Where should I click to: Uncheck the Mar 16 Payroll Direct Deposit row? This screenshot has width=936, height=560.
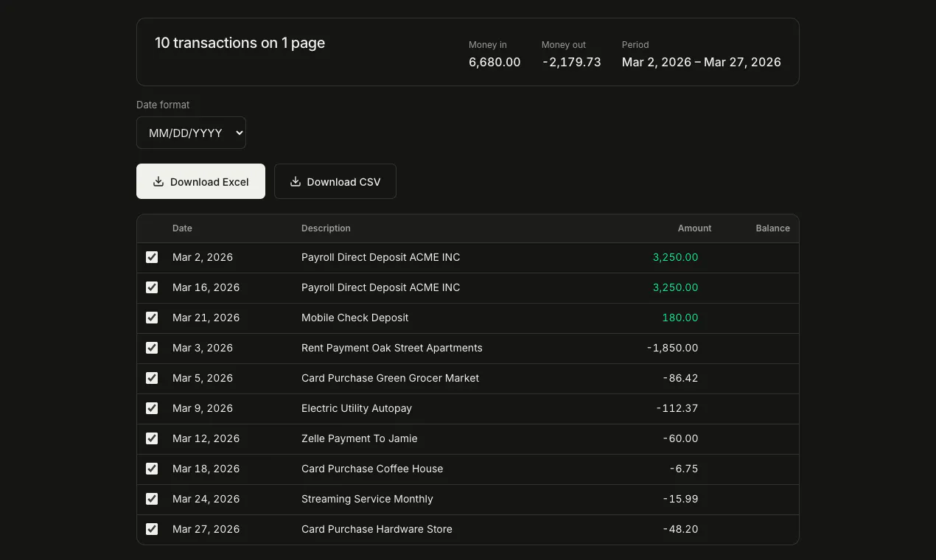(152, 287)
